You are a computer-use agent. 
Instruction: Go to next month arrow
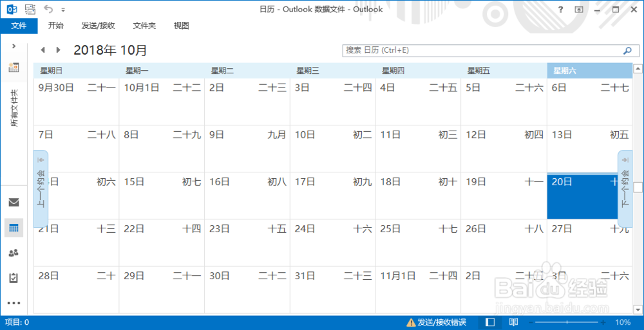tap(59, 50)
